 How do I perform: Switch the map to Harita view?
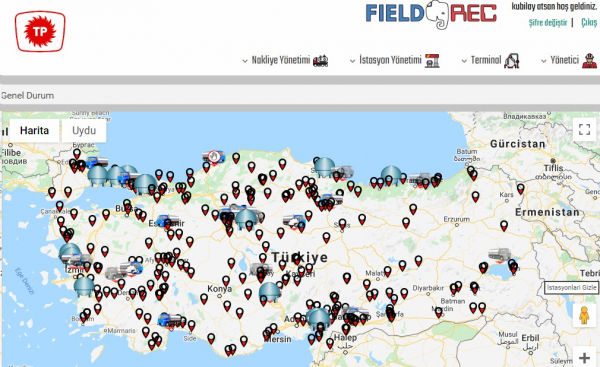pyautogui.click(x=34, y=130)
